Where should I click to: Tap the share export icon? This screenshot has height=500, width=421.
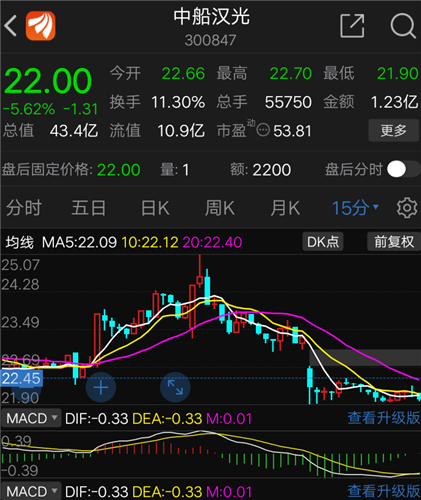click(x=352, y=26)
